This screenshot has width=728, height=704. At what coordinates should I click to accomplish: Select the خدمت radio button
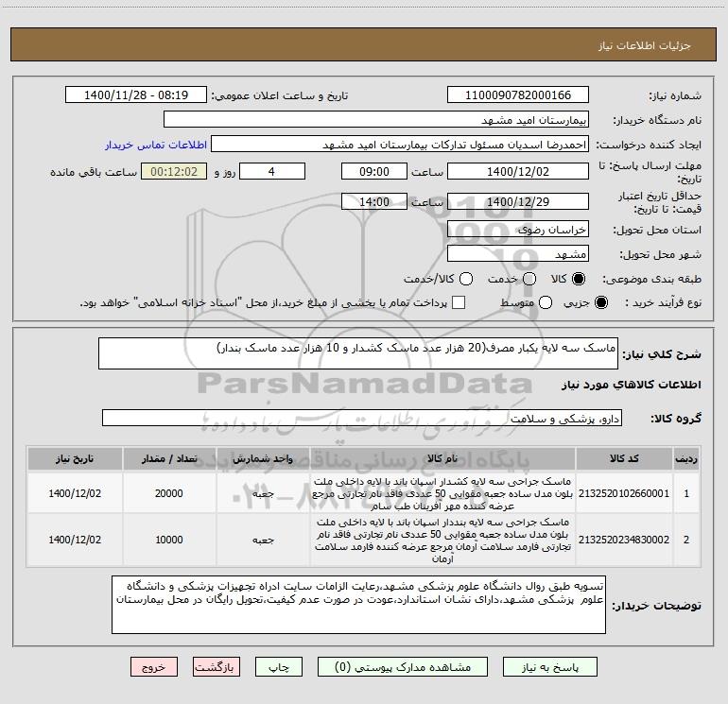click(529, 279)
